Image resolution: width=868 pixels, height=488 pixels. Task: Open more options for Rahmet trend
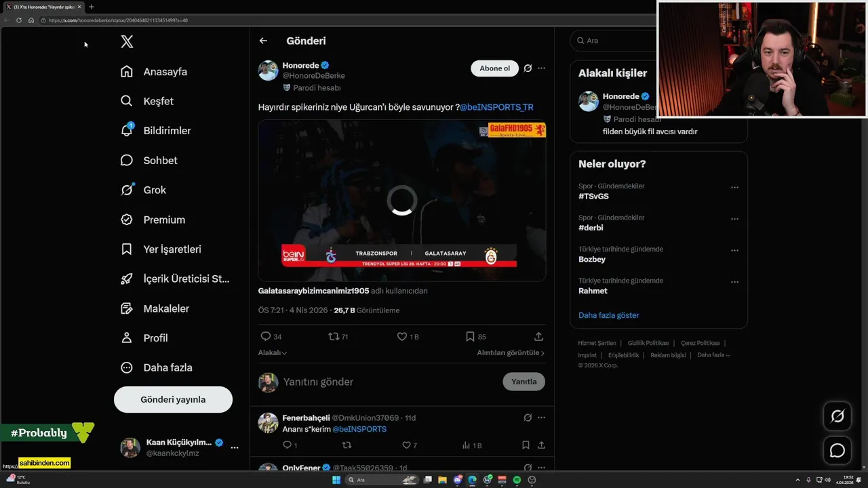[x=734, y=282]
